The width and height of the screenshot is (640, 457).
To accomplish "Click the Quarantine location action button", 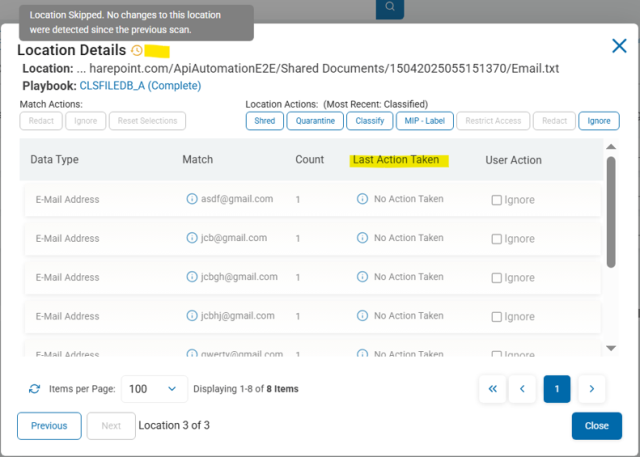I will click(314, 121).
